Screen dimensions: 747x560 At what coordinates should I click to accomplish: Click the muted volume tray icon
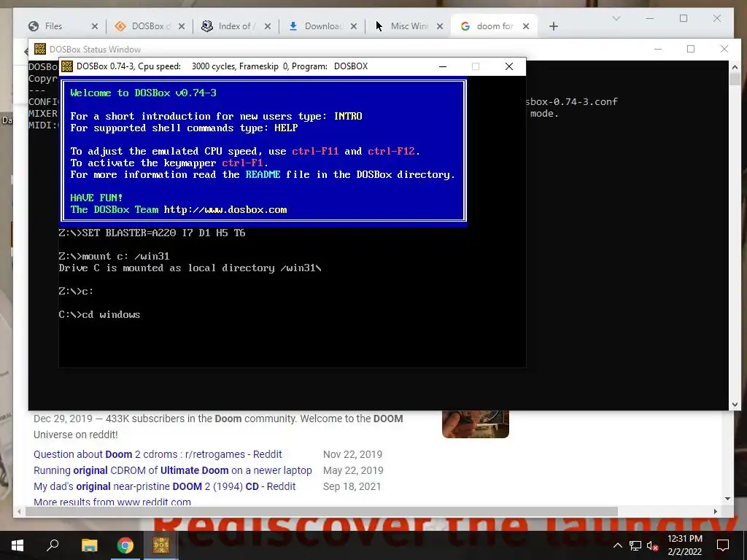[x=652, y=545]
